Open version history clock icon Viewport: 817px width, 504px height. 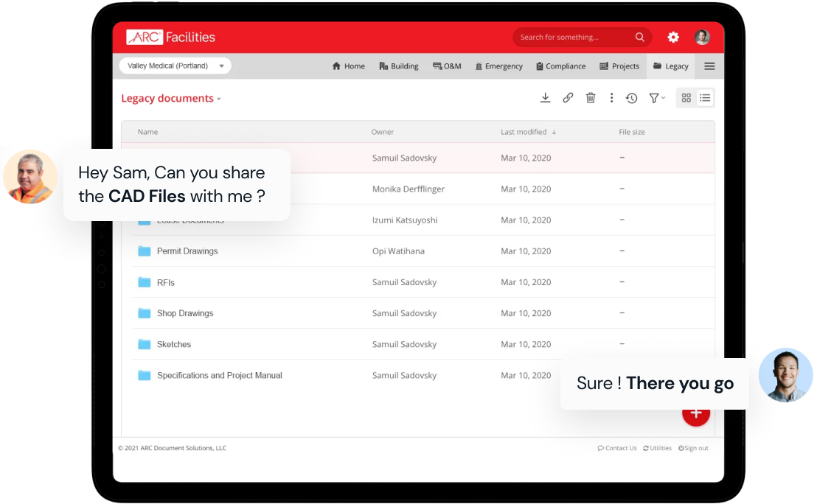coord(631,98)
